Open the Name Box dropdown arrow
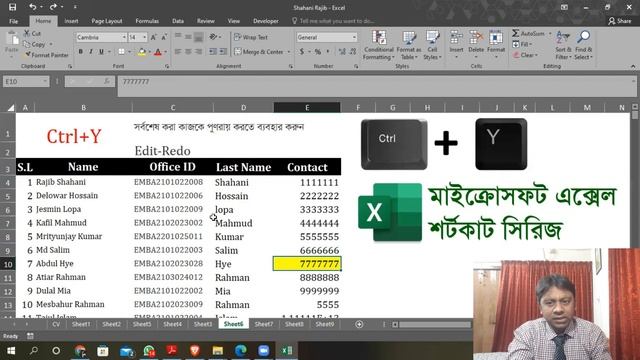The width and height of the screenshot is (640, 360). click(44, 82)
